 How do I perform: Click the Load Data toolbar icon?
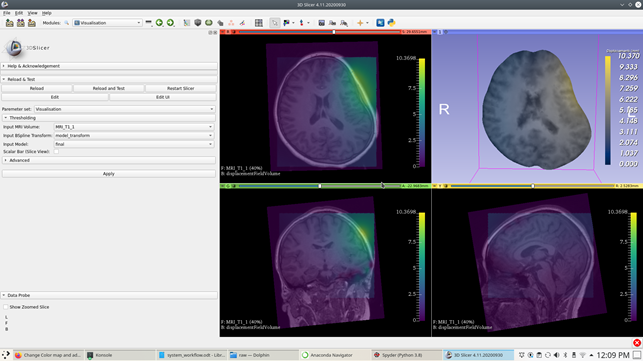tap(9, 23)
